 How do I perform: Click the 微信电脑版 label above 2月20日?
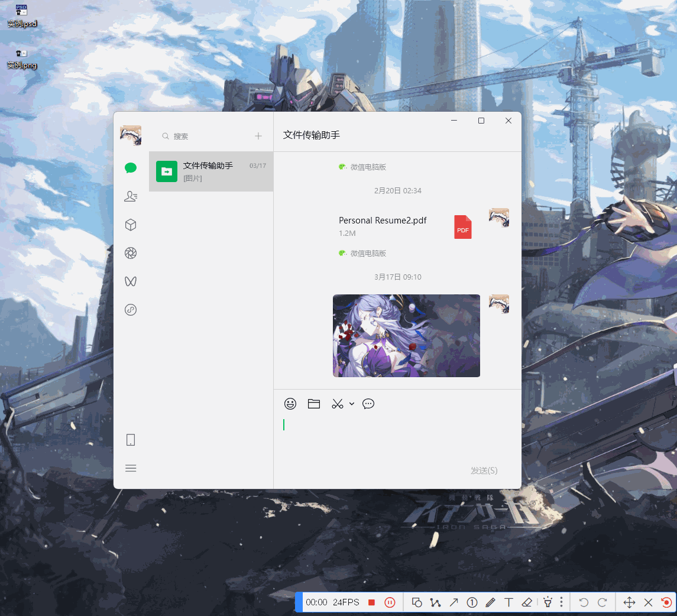[x=368, y=167]
